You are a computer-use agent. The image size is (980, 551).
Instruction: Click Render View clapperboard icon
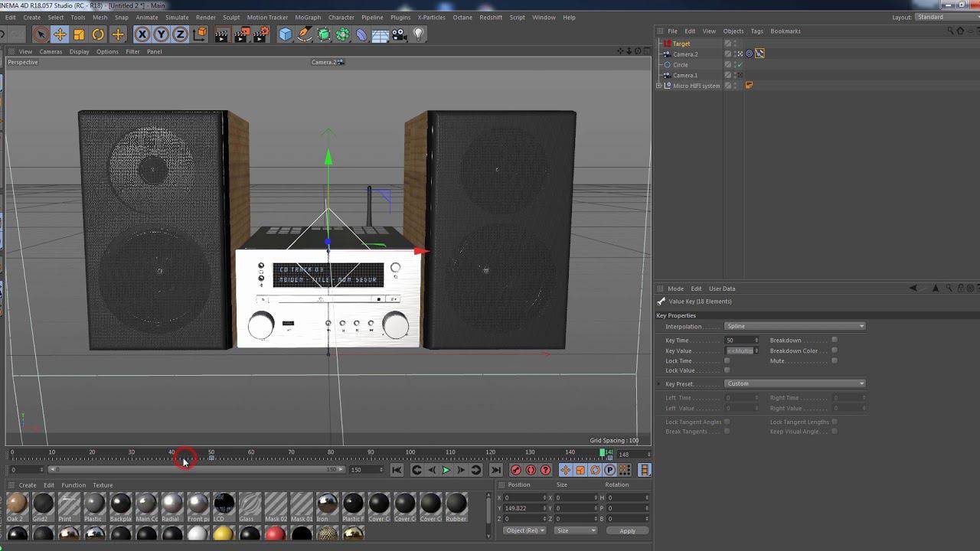click(221, 34)
